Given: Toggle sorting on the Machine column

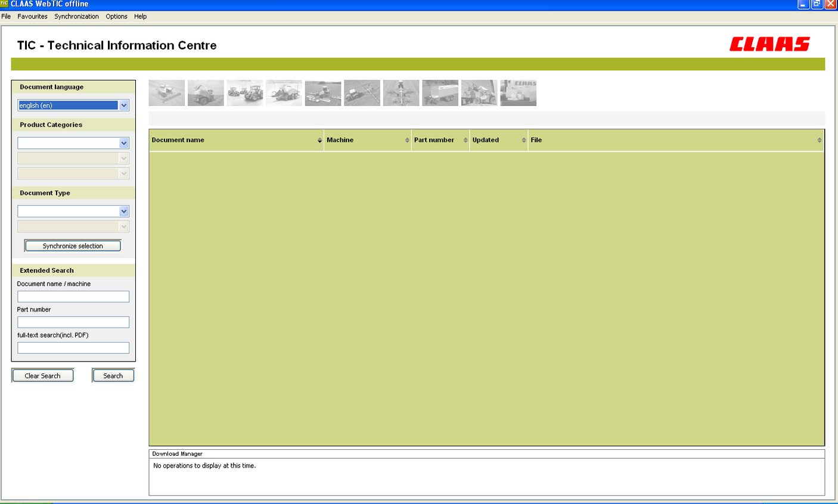Looking at the screenshot, I should pos(408,139).
